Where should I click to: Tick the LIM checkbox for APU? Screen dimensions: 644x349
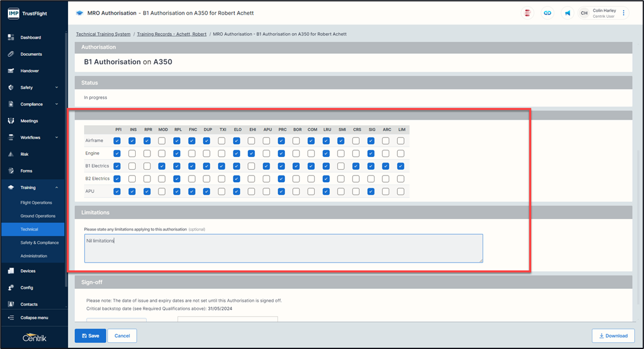tap(400, 191)
